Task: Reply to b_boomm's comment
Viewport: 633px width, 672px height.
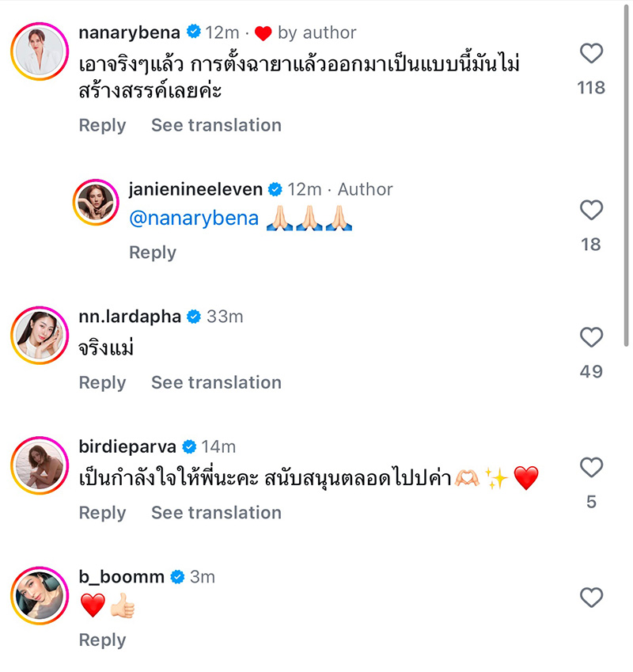Action: 102,640
